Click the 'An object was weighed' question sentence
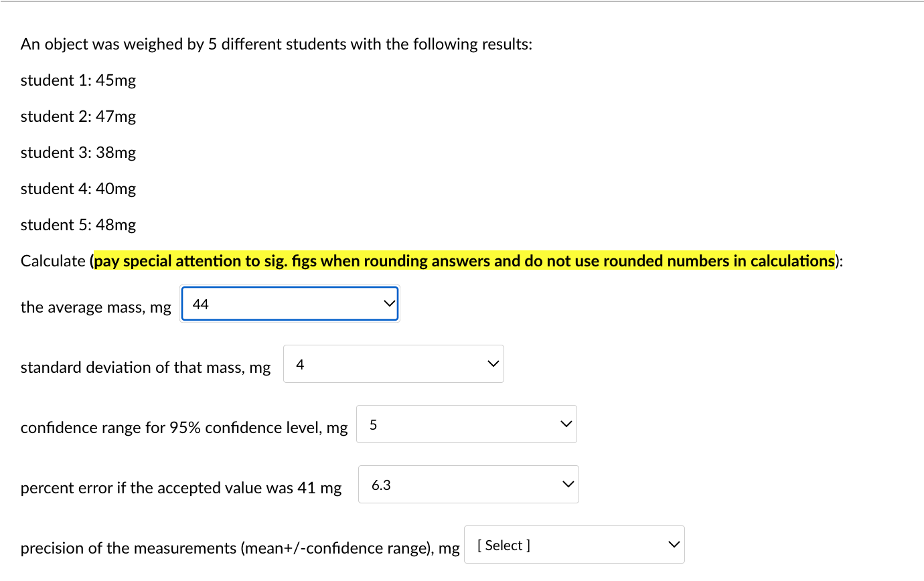Screen dimensions: 924x581 tap(276, 44)
